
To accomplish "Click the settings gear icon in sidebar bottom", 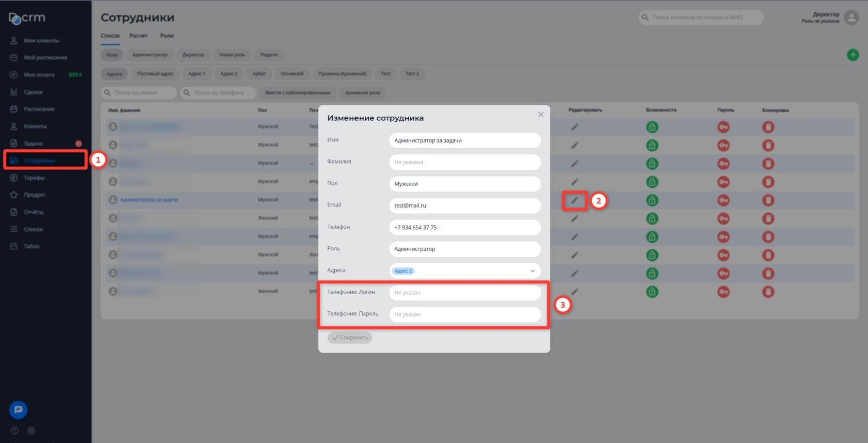I will (31, 431).
